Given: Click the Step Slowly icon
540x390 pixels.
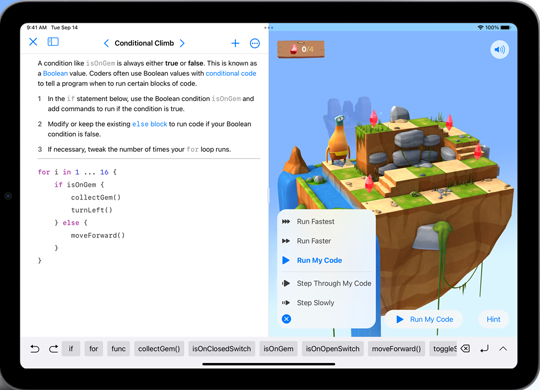Looking at the screenshot, I should [286, 302].
